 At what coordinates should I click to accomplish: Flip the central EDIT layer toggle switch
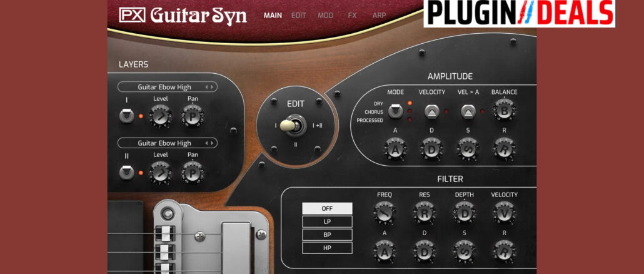coord(293,125)
